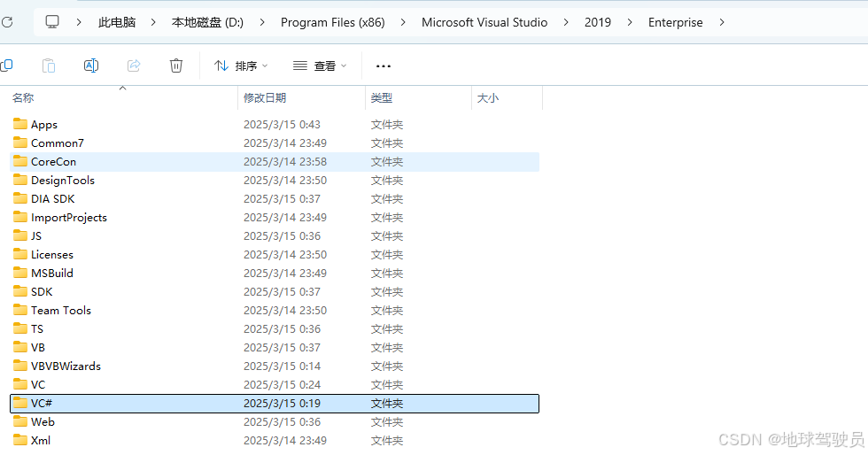Expand chevron after 本地磁盘 (D:) breadcrumb
The height and width of the screenshot is (455, 868).
pos(262,22)
